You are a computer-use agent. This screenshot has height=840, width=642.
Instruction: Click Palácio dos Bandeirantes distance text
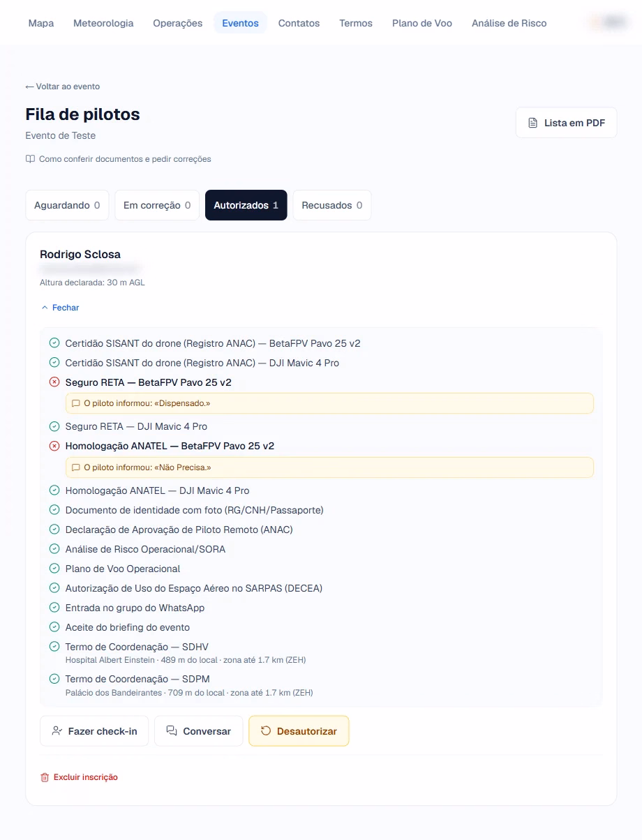189,693
